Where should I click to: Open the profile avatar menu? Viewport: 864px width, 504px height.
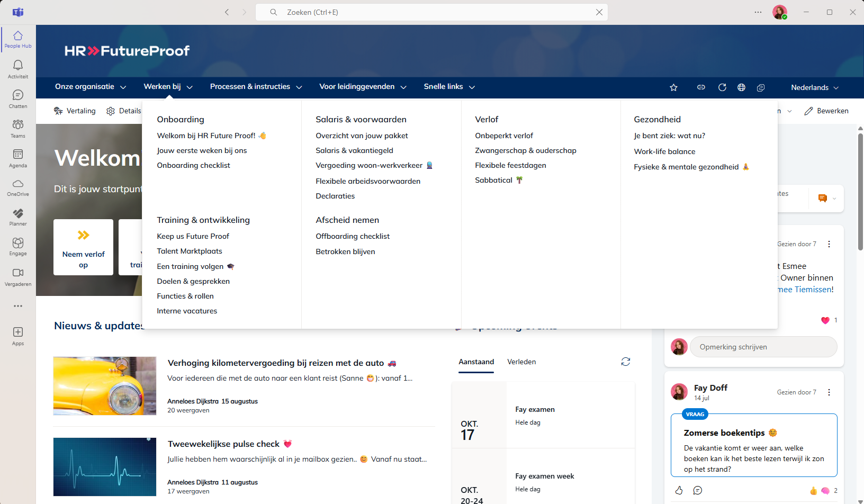tap(780, 12)
